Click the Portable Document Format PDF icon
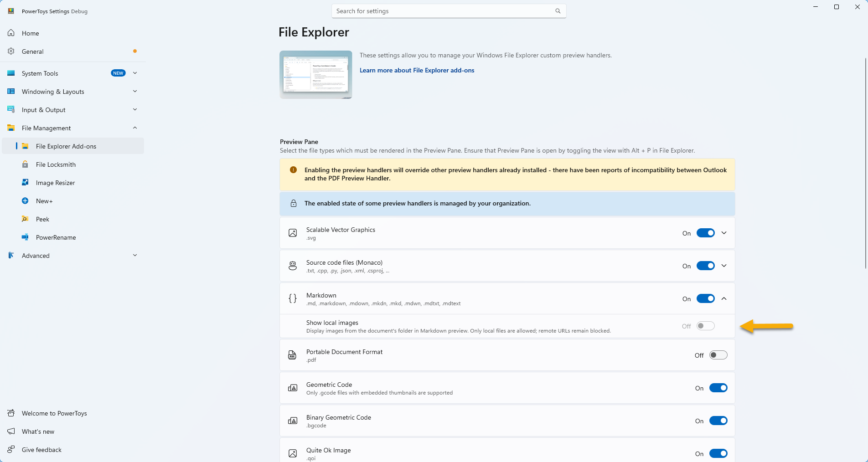 (293, 355)
